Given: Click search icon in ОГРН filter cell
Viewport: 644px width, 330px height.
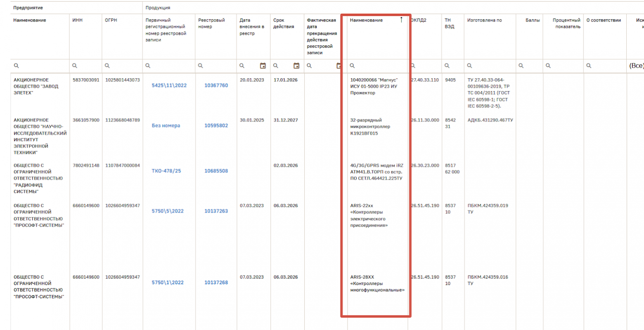Looking at the screenshot, I should [107, 66].
